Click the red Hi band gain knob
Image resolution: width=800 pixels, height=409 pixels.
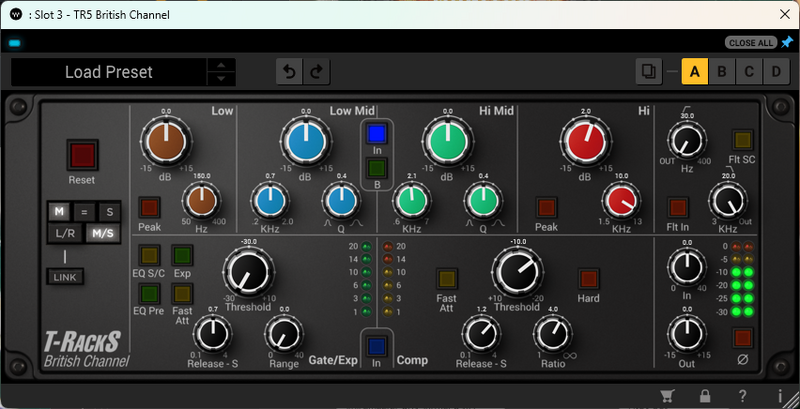585,141
